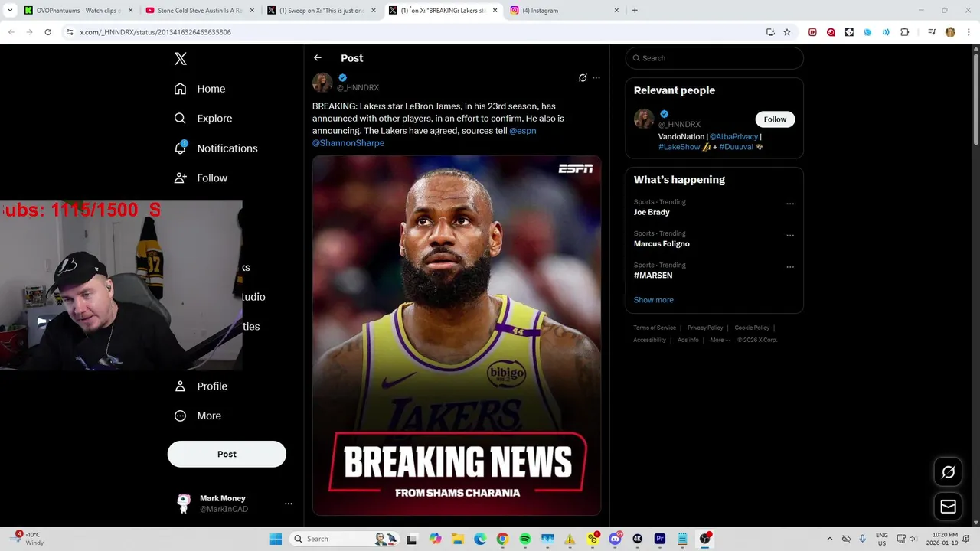Open the Cookie Policy footer link
The width and height of the screenshot is (980, 551).
pos(752,328)
